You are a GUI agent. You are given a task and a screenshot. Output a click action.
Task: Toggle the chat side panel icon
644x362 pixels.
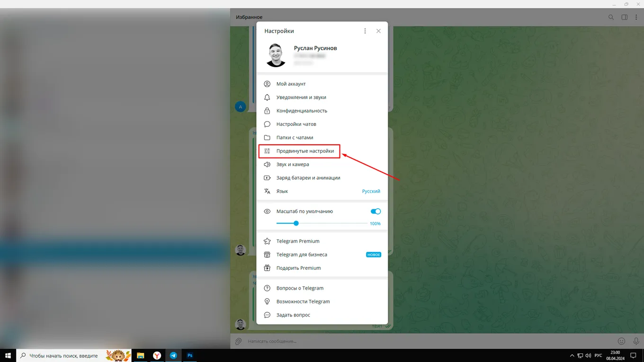[x=625, y=17]
